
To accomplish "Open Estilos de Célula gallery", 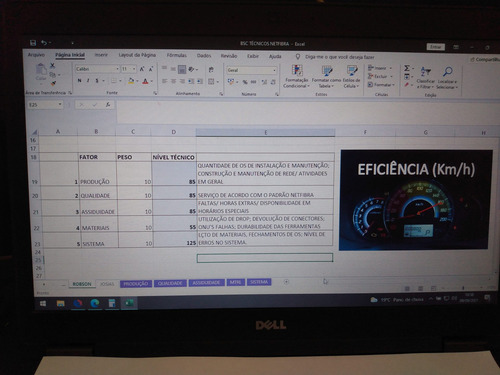I will (x=351, y=77).
